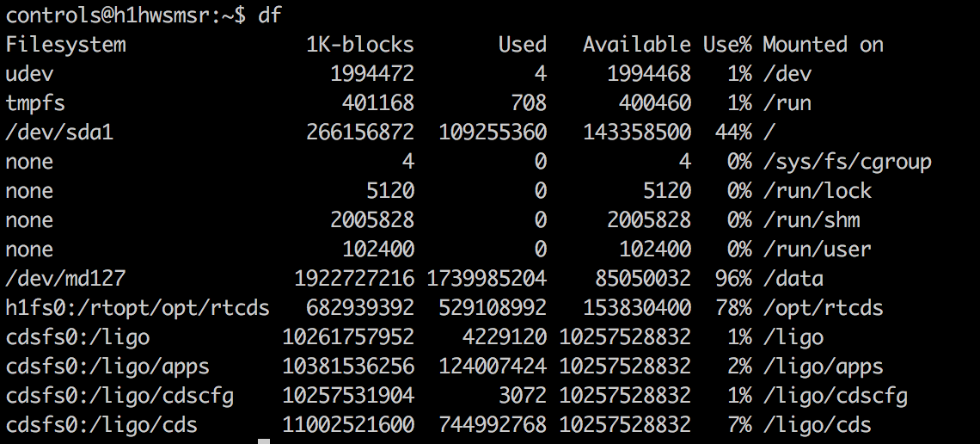Click the /ligo/cdscfg mount point text

coord(835,396)
